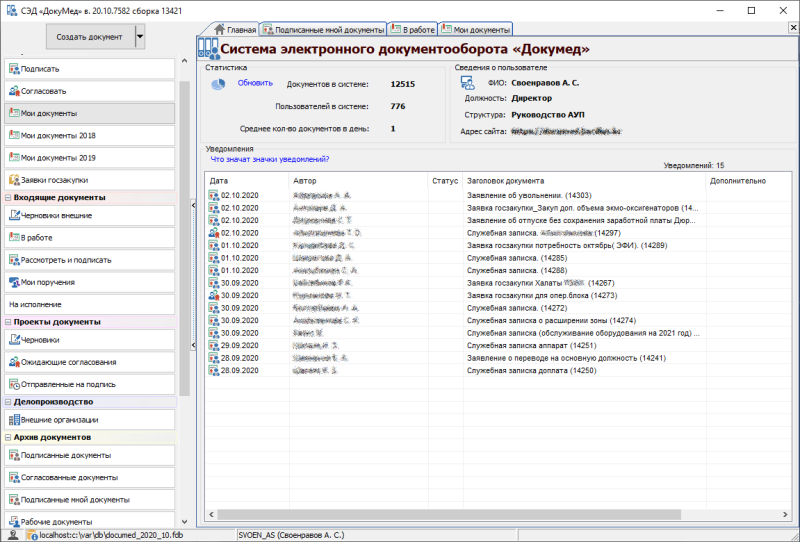Close the current tab with X button
The height and width of the screenshot is (542, 800).
tap(792, 28)
